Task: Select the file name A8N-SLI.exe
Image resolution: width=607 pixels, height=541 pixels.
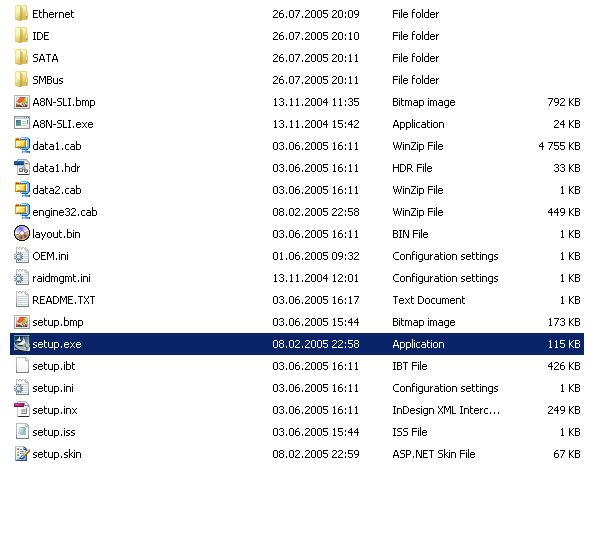Action: point(63,124)
